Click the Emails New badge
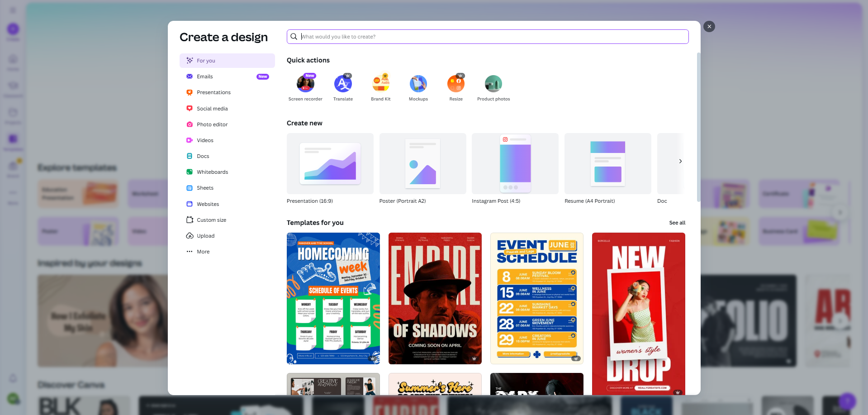The width and height of the screenshot is (868, 415). point(263,76)
